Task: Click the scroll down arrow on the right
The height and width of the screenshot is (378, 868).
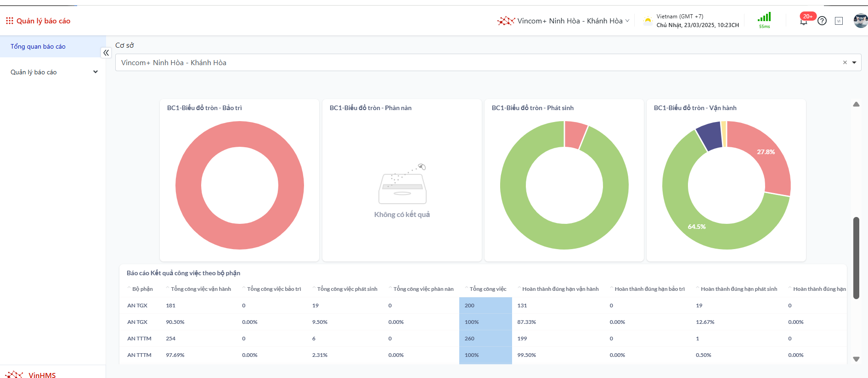Action: [x=856, y=359]
